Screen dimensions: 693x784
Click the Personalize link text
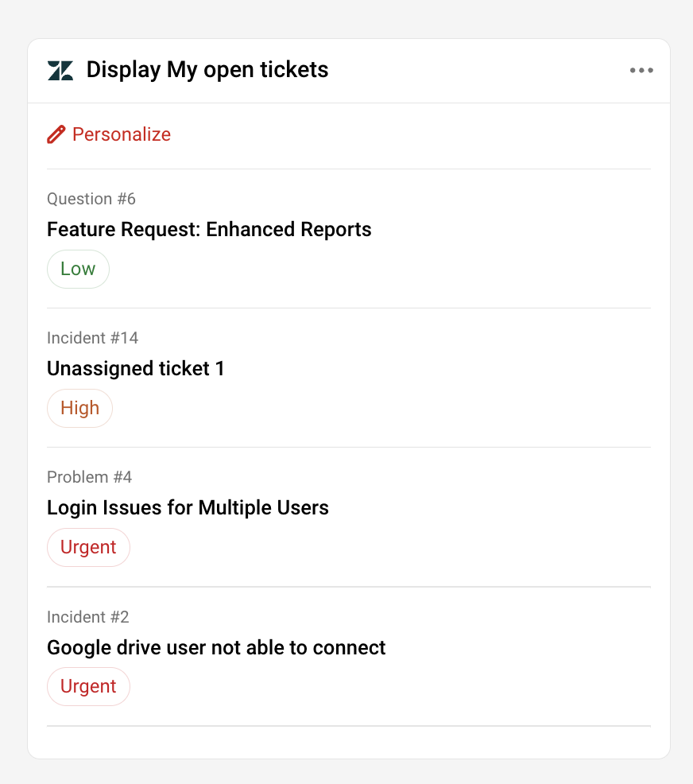tap(122, 134)
